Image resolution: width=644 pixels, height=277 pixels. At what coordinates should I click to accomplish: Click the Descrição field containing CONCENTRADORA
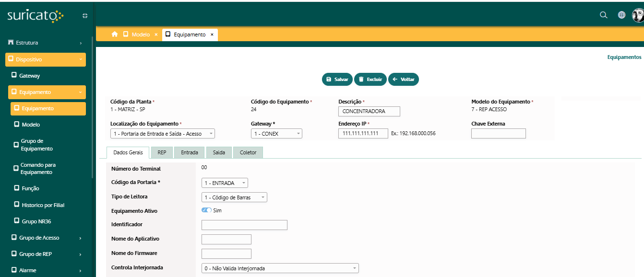pos(369,111)
